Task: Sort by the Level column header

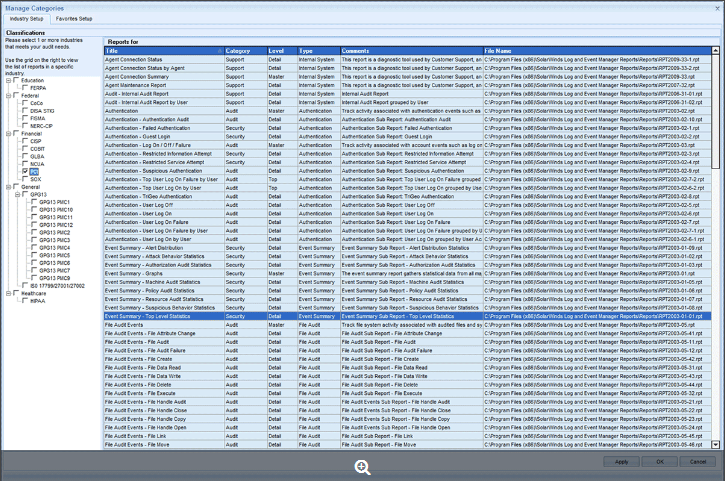Action: click(282, 51)
